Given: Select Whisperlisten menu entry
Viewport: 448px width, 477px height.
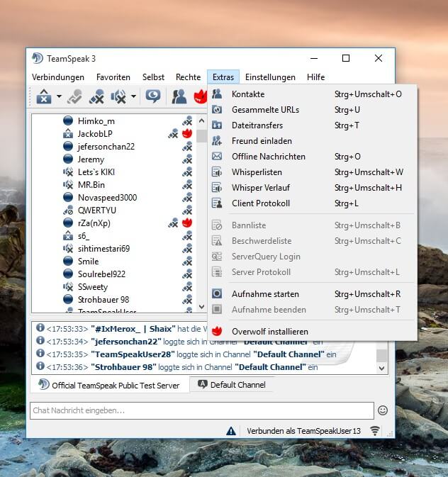Looking at the screenshot, I should tap(313, 172).
